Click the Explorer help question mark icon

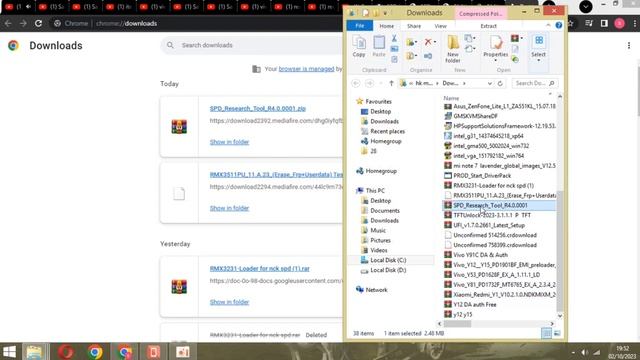coord(558,25)
